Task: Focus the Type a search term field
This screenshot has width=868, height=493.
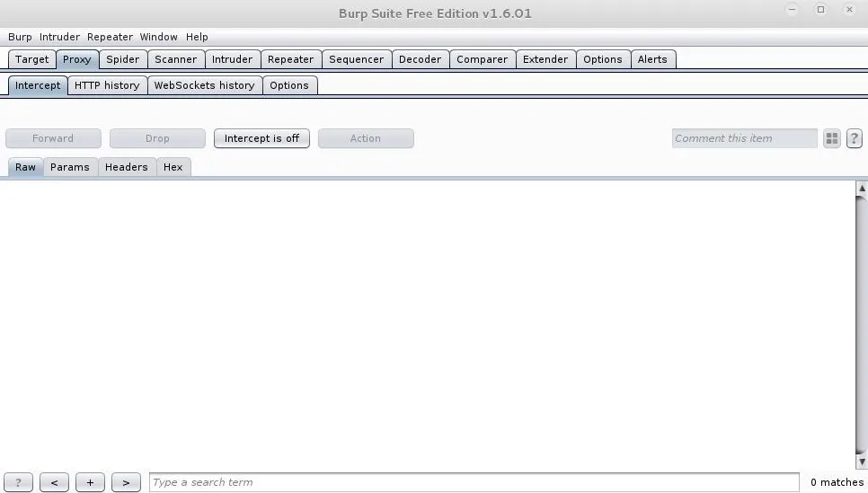Action: coord(474,482)
